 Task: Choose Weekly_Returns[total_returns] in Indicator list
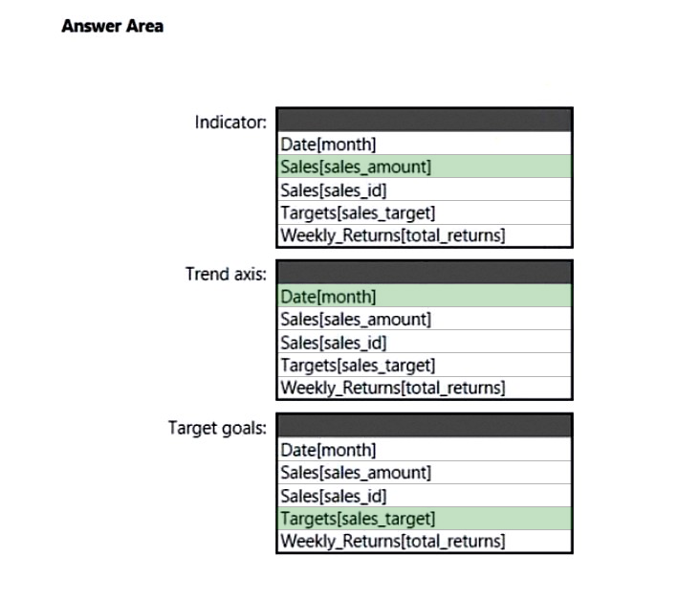[424, 235]
